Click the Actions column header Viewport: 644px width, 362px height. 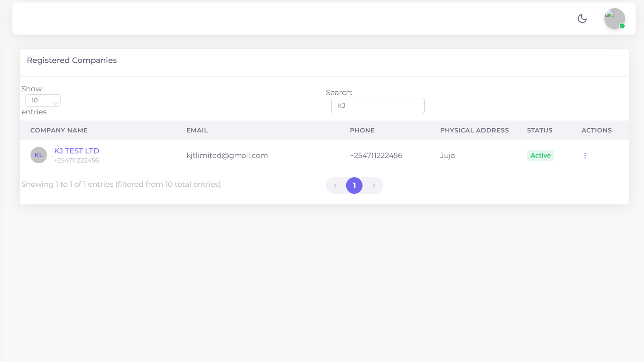[x=596, y=130]
